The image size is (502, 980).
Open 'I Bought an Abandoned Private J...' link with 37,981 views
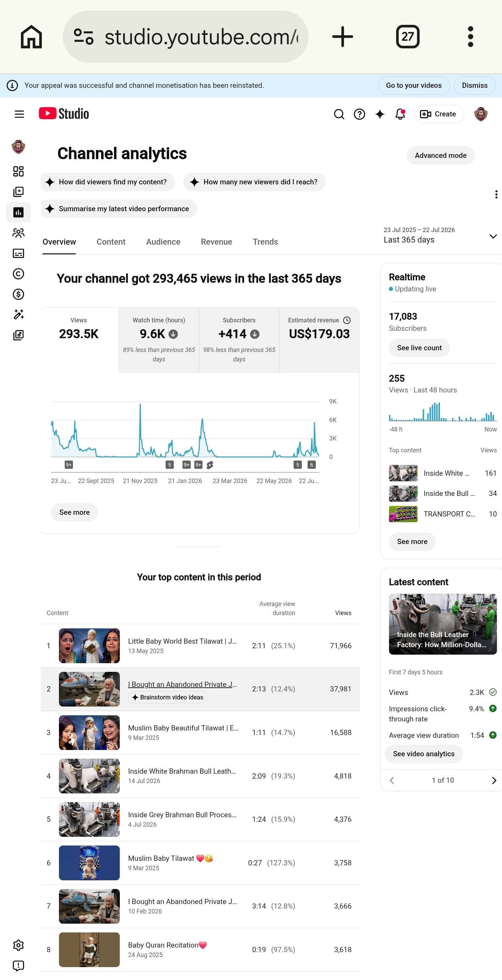[182, 684]
